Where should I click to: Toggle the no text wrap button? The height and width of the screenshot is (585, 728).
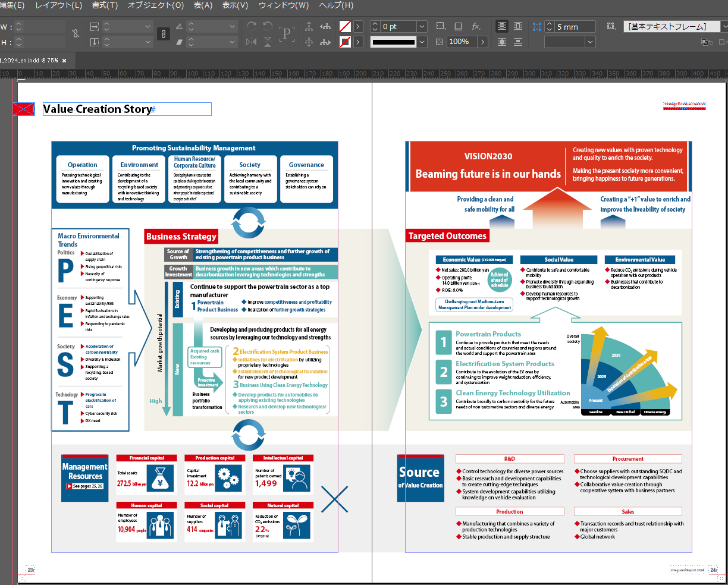[x=502, y=26]
